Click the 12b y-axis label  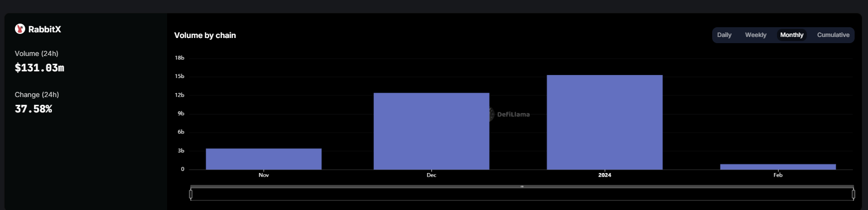(x=179, y=95)
